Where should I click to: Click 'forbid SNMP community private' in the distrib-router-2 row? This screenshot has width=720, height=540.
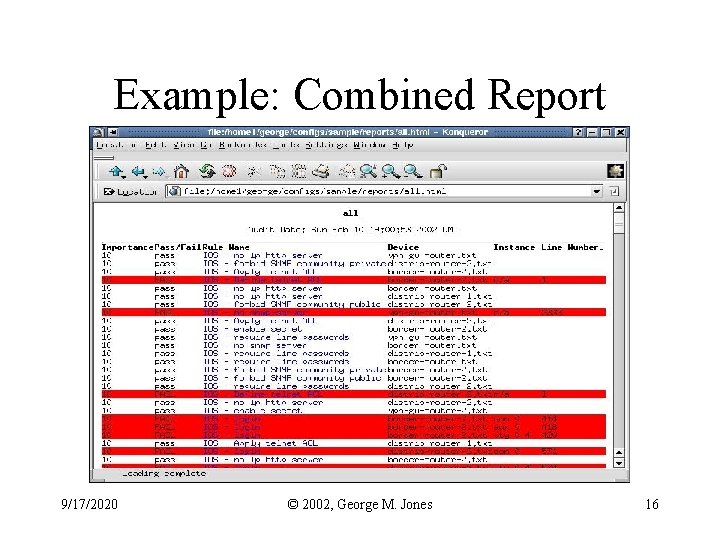pos(310,264)
